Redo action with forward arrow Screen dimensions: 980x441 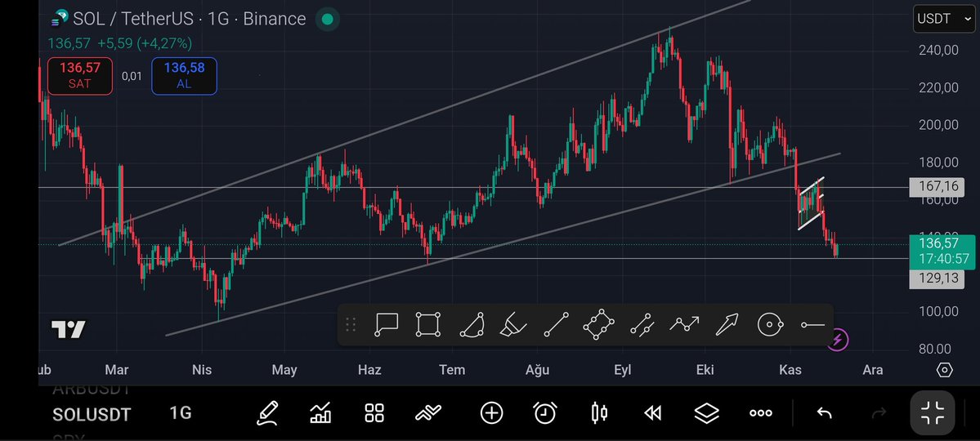879,413
